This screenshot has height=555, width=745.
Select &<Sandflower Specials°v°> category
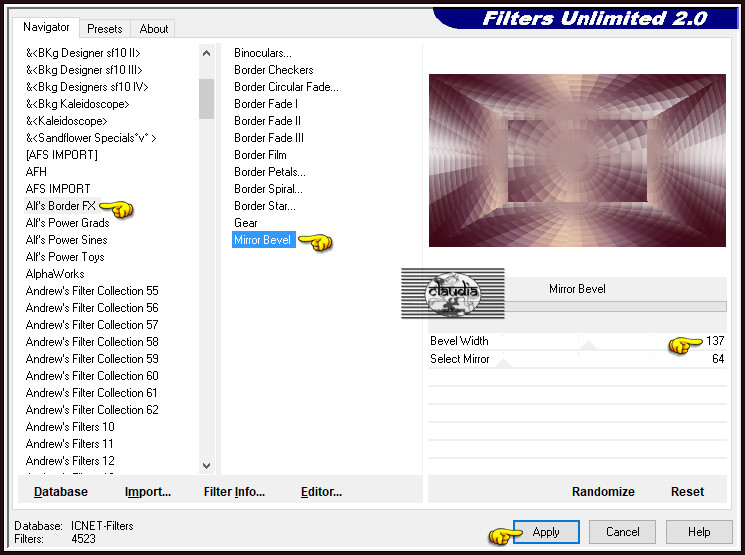pos(91,138)
